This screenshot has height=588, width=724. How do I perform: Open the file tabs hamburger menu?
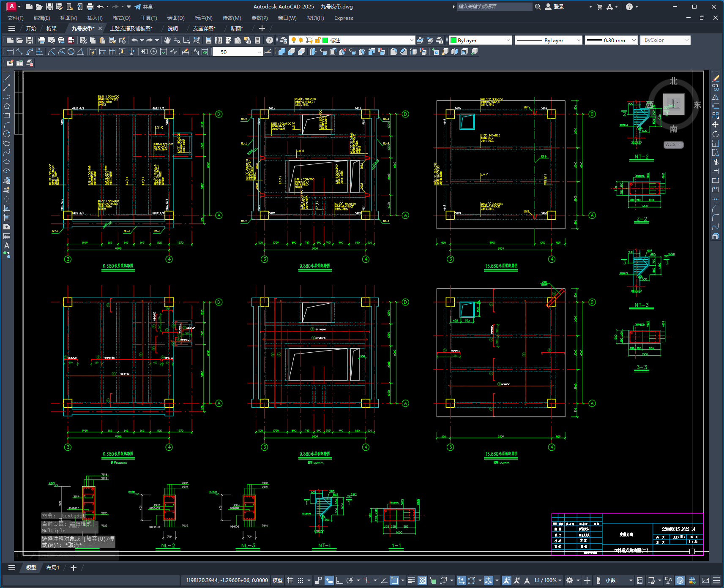pos(12,28)
